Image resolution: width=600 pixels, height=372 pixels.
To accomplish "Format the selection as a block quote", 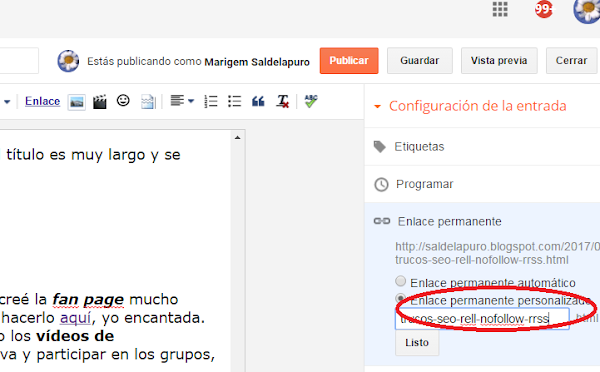I will pos(258,101).
